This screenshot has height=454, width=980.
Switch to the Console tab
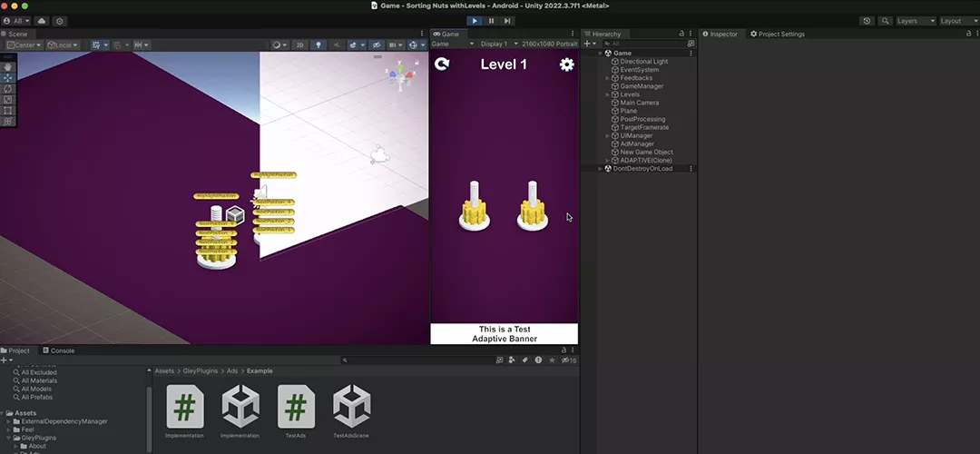pyautogui.click(x=62, y=350)
